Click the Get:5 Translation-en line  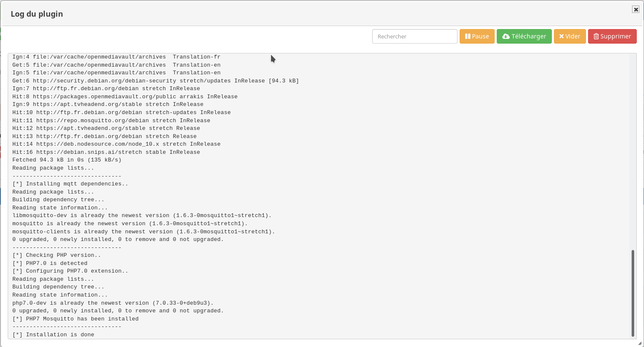coord(117,65)
